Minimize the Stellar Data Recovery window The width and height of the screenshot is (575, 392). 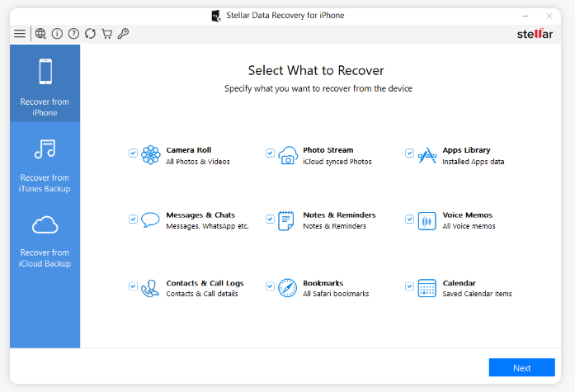tap(526, 16)
